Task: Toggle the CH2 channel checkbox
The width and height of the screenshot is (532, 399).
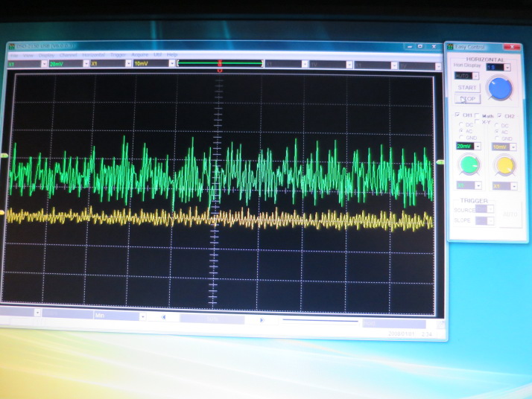Action: [499, 116]
